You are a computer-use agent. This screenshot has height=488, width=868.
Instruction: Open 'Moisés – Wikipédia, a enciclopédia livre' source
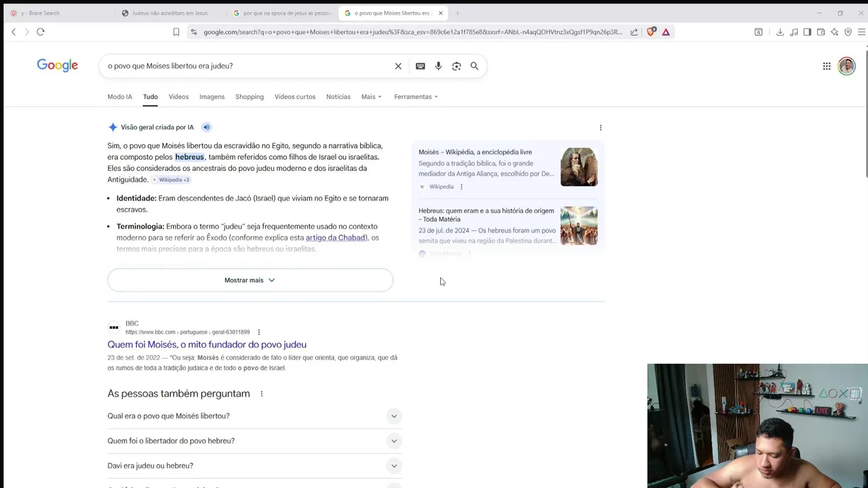pyautogui.click(x=475, y=152)
